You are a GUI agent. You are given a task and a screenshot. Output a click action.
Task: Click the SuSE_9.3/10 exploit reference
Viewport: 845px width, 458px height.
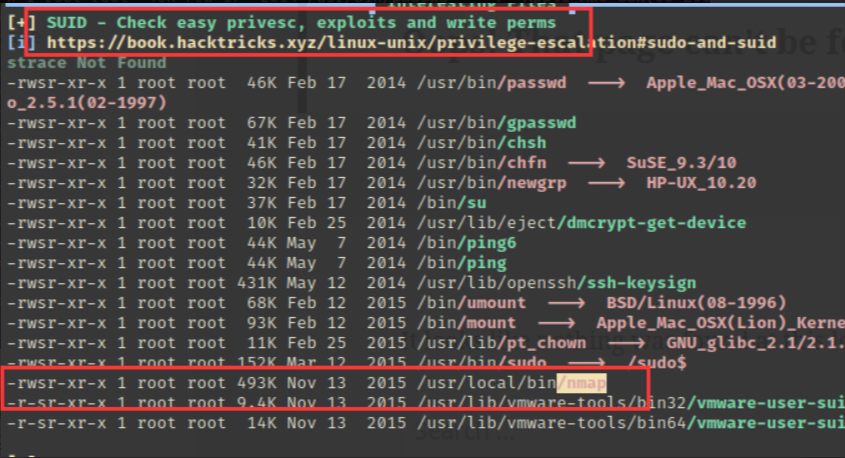coord(681,163)
